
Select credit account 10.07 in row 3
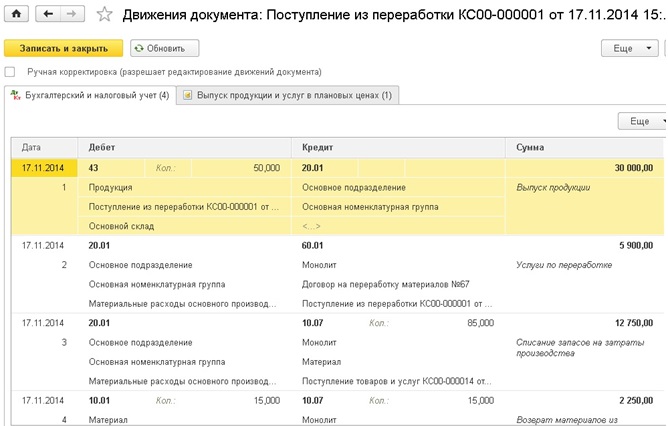[325, 323]
